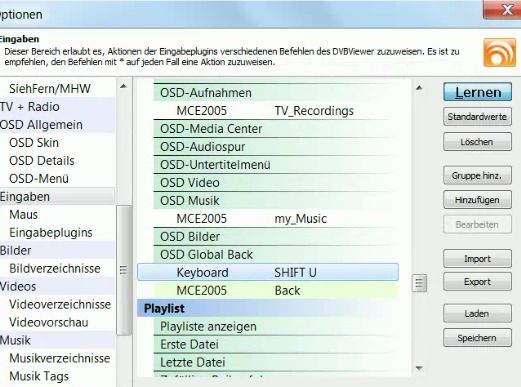Open Videoverzeichnisse settings
521x387 pixels.
pyautogui.click(x=60, y=305)
